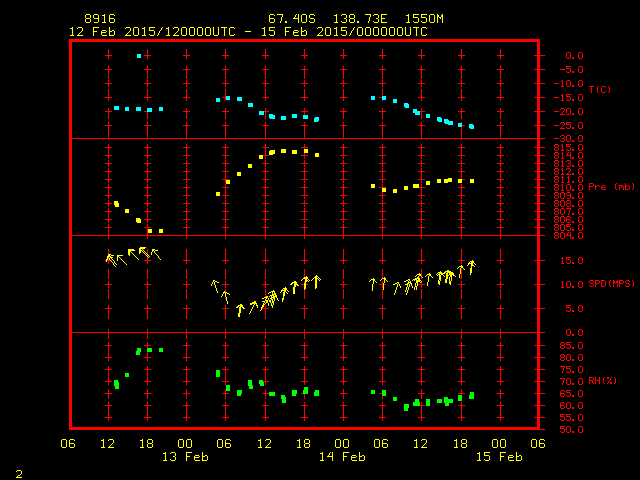Click the -5.0 temperature tick label
This screenshot has width=640, height=480.
coord(569,70)
